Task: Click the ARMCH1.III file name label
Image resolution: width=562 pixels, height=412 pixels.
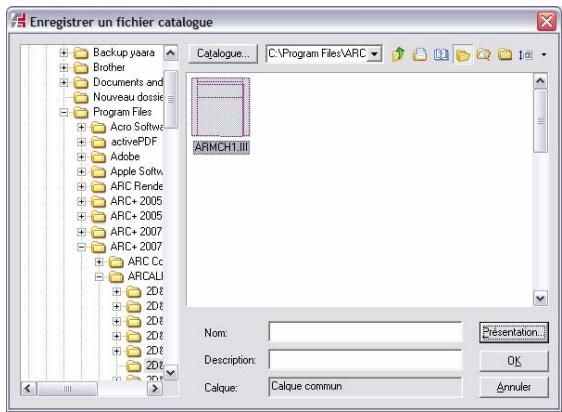Action: pyautogui.click(x=221, y=147)
